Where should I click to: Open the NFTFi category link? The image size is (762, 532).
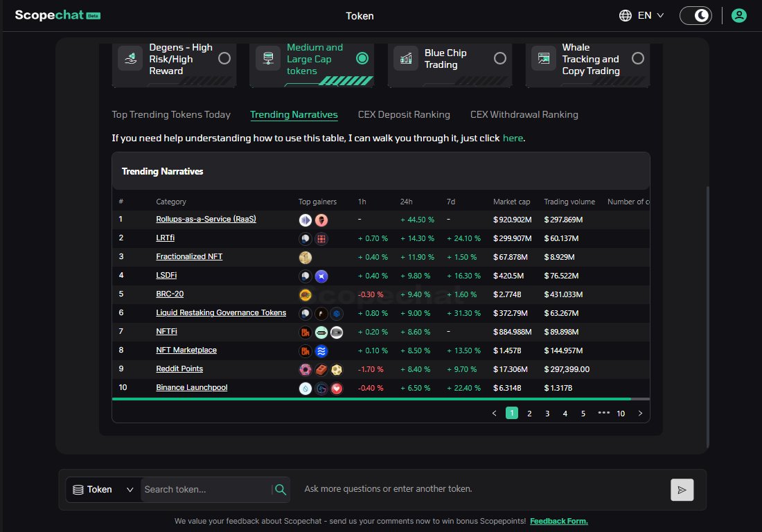pyautogui.click(x=166, y=331)
